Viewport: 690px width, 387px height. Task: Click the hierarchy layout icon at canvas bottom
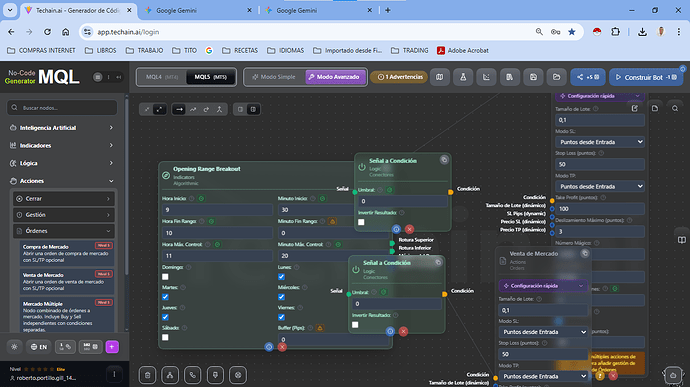click(x=170, y=375)
